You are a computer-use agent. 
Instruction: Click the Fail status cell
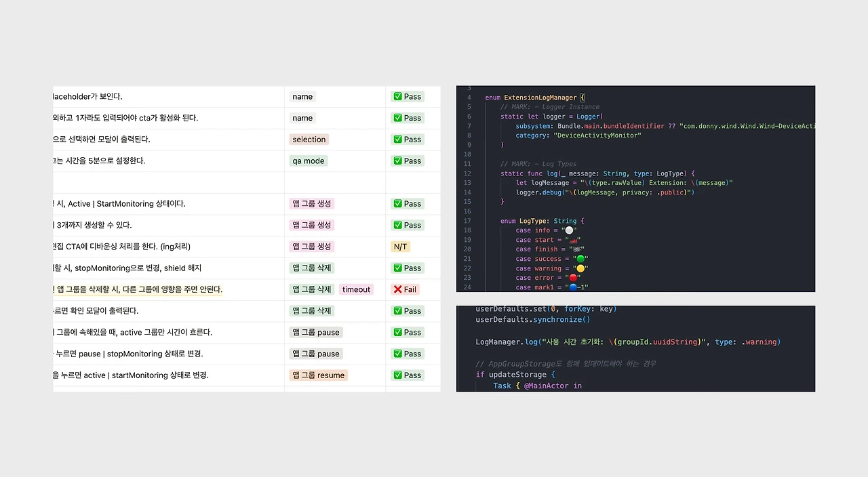click(405, 289)
